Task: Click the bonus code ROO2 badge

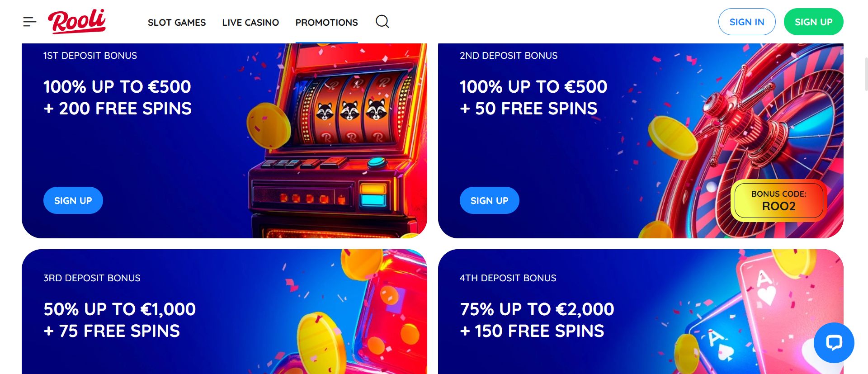Action: click(778, 200)
